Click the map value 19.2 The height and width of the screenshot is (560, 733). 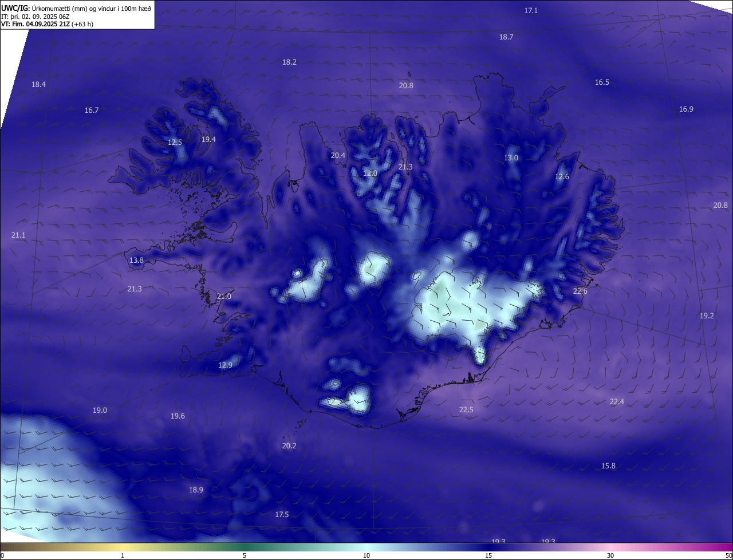click(x=707, y=316)
